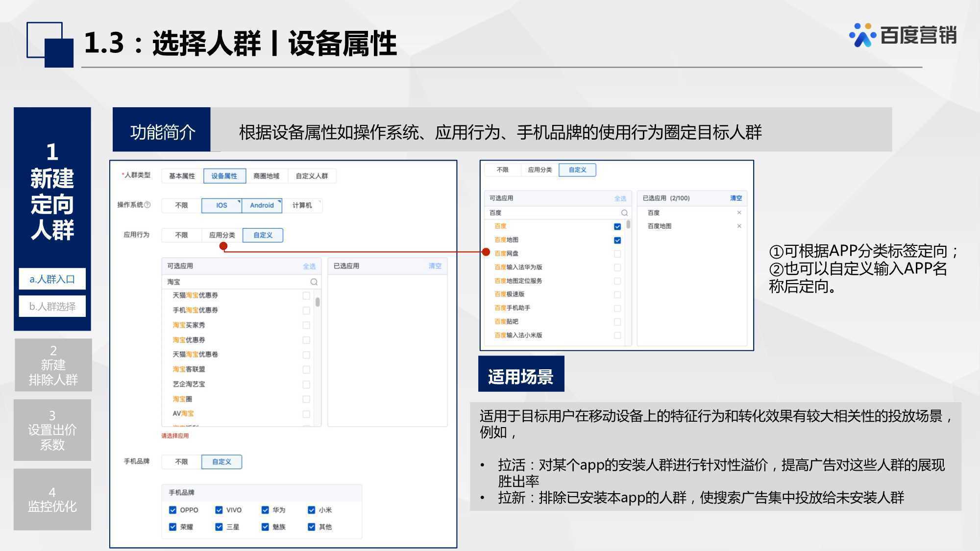The height and width of the screenshot is (551, 980).
Task: Uncheck the VIVO brand checkbox
Action: coord(219,510)
